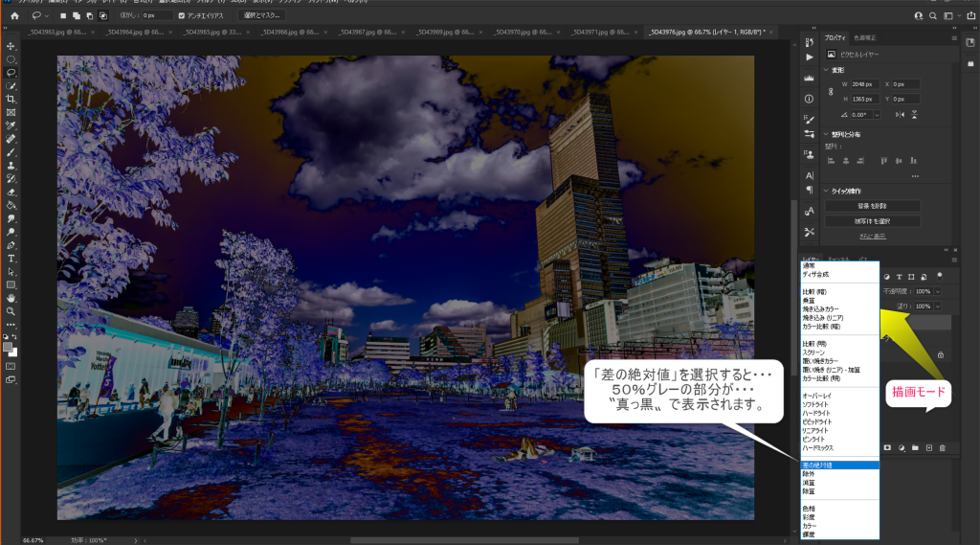This screenshot has height=545, width=980.
Task: Select the Lasso tool in the toolbar
Action: tap(11, 73)
